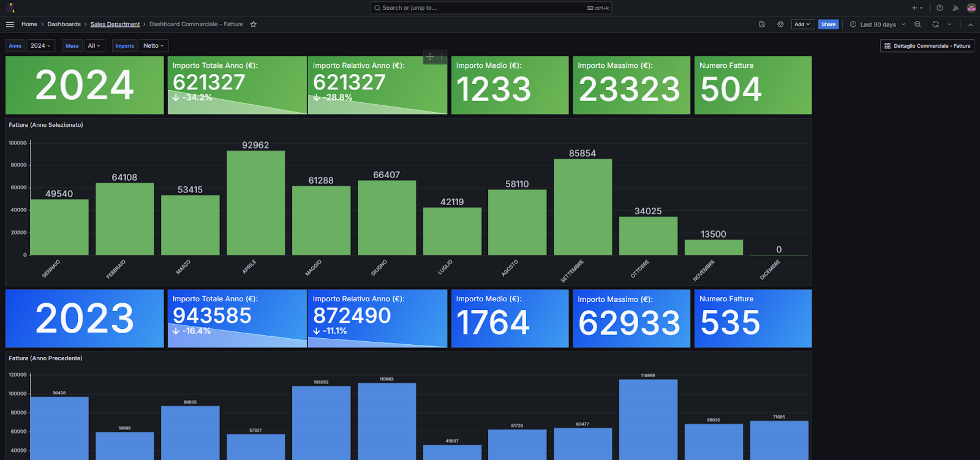Viewport: 980px width, 460px height.
Task: Mark dashboard as favorite with star icon
Action: 254,25
